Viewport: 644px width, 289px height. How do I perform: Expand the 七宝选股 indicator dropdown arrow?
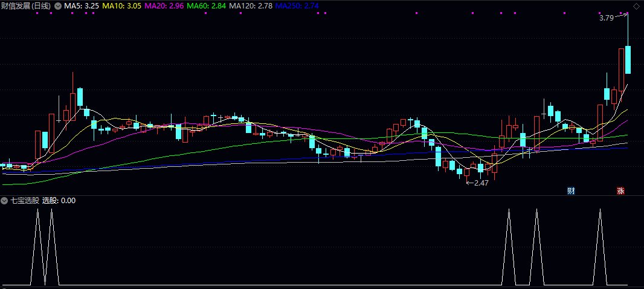point(4,201)
